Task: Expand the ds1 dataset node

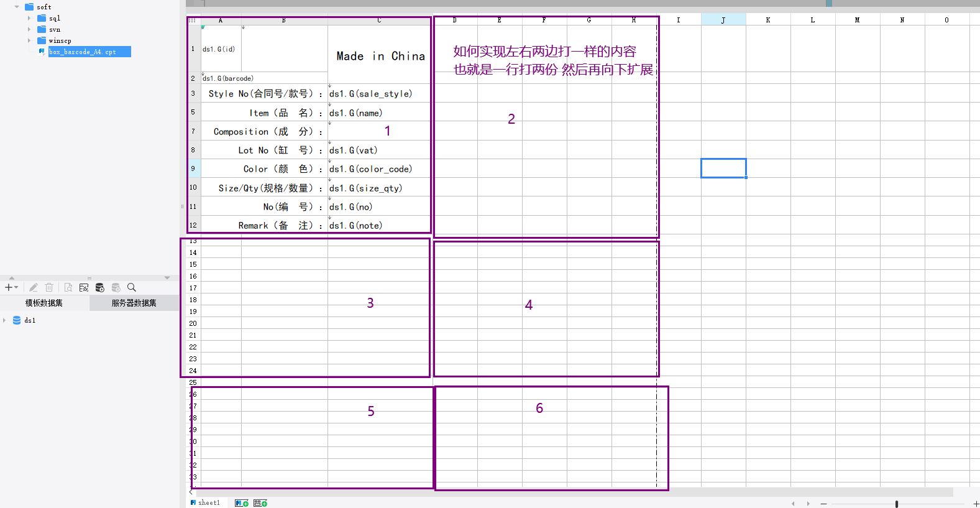Action: click(x=5, y=320)
